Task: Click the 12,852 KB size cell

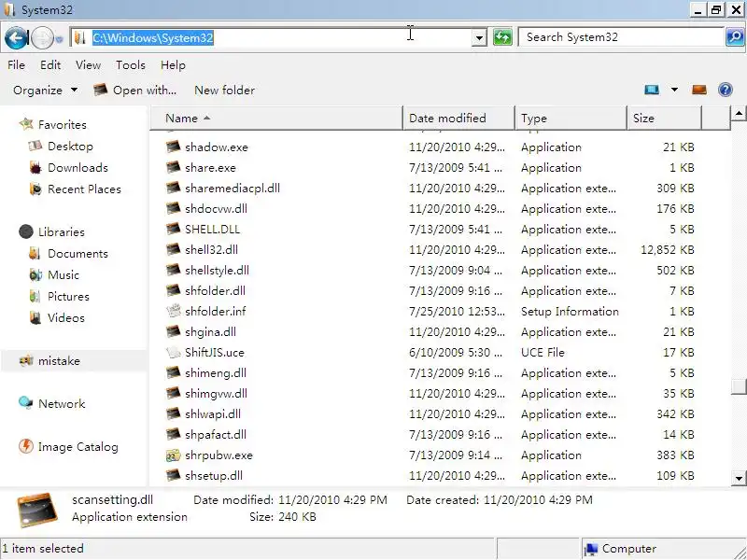Action: click(668, 249)
